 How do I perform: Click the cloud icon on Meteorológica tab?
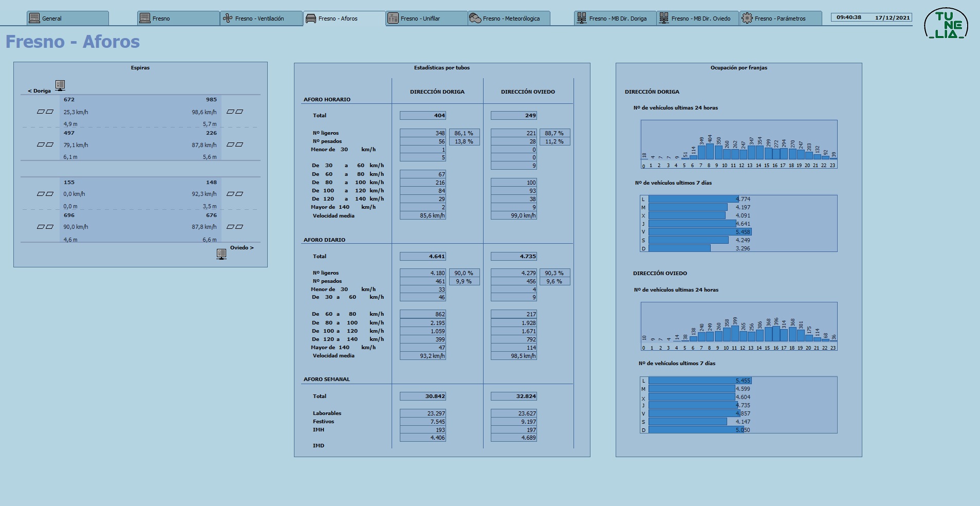click(x=475, y=19)
